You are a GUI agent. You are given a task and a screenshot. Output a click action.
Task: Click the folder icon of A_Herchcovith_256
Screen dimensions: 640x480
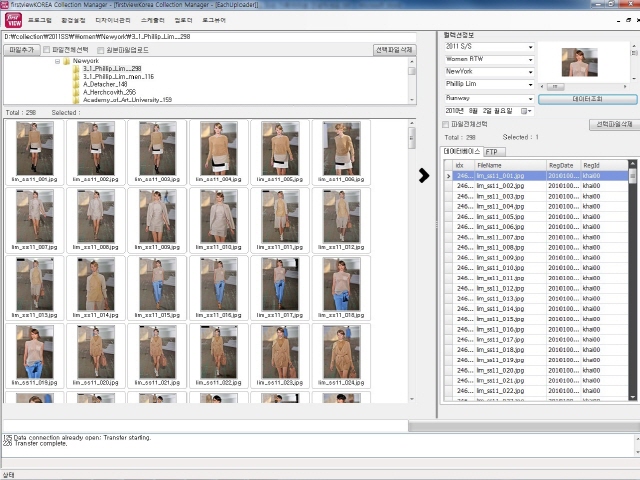point(76,92)
